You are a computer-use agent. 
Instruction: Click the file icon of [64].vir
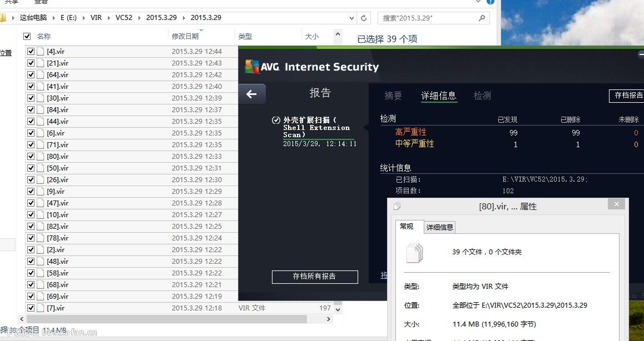pyautogui.click(x=40, y=74)
